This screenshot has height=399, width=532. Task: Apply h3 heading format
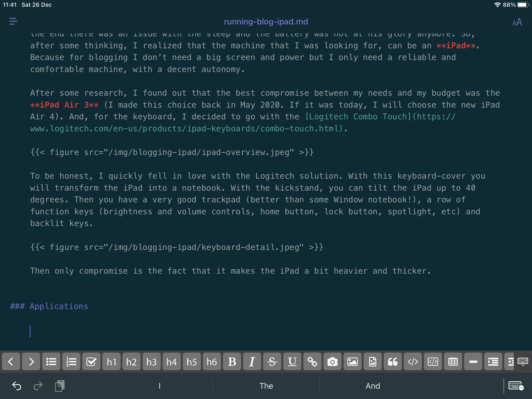point(151,361)
